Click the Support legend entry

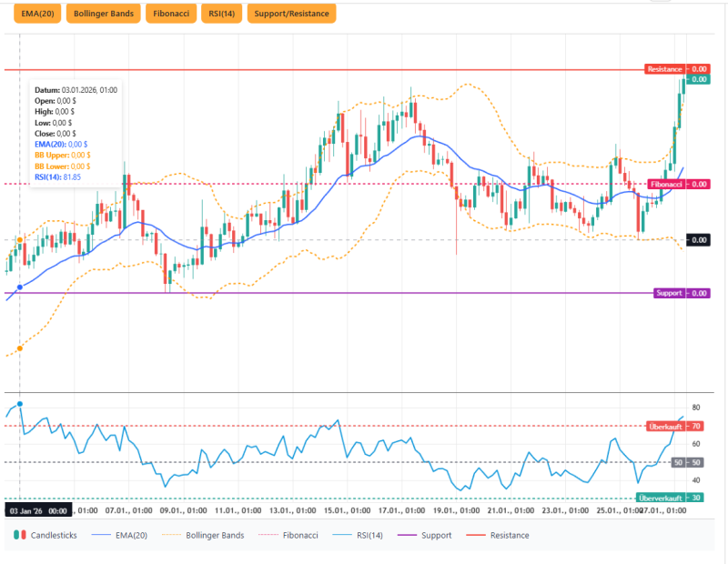pos(433,535)
